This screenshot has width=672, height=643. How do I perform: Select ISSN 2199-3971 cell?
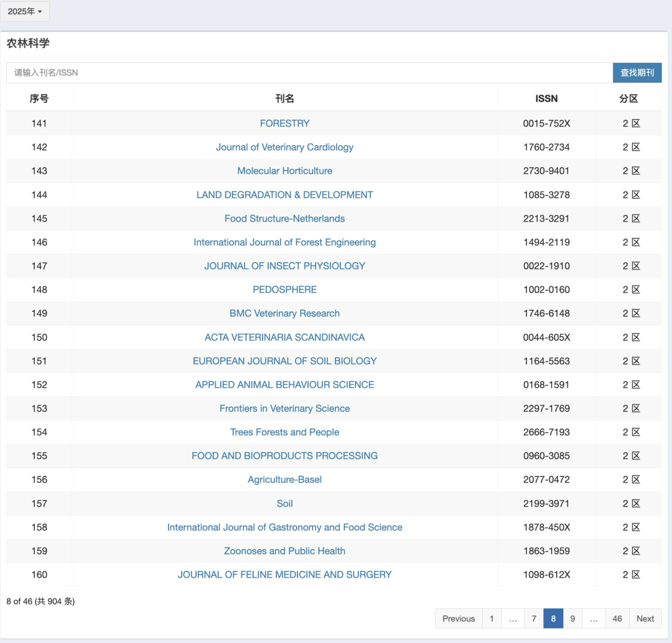point(546,503)
